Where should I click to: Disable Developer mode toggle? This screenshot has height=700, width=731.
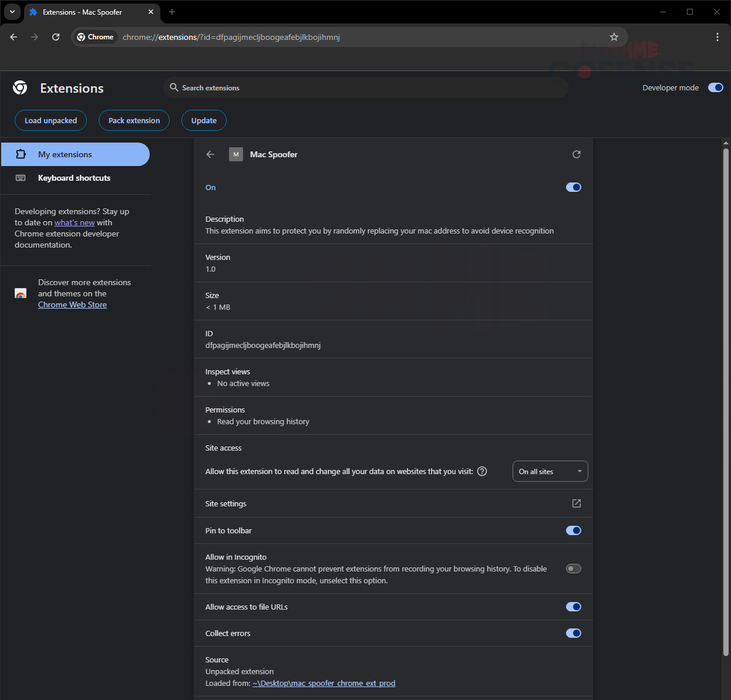click(x=715, y=87)
